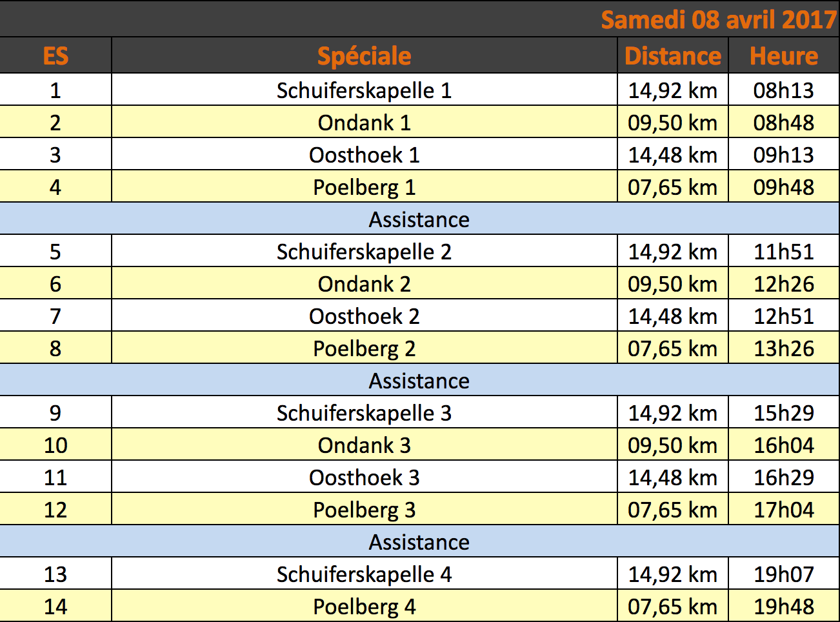Click the 'Poelberg 1' stage cell
The image size is (840, 622).
(x=365, y=186)
